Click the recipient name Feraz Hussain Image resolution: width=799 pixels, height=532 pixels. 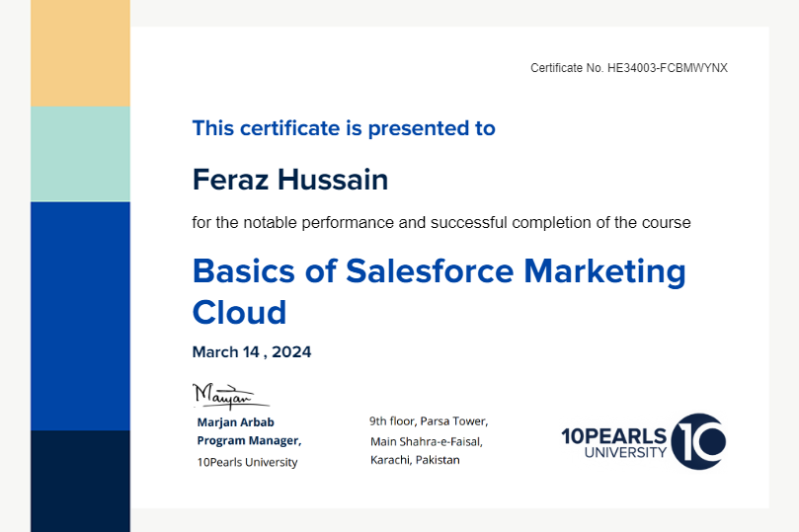click(x=289, y=181)
